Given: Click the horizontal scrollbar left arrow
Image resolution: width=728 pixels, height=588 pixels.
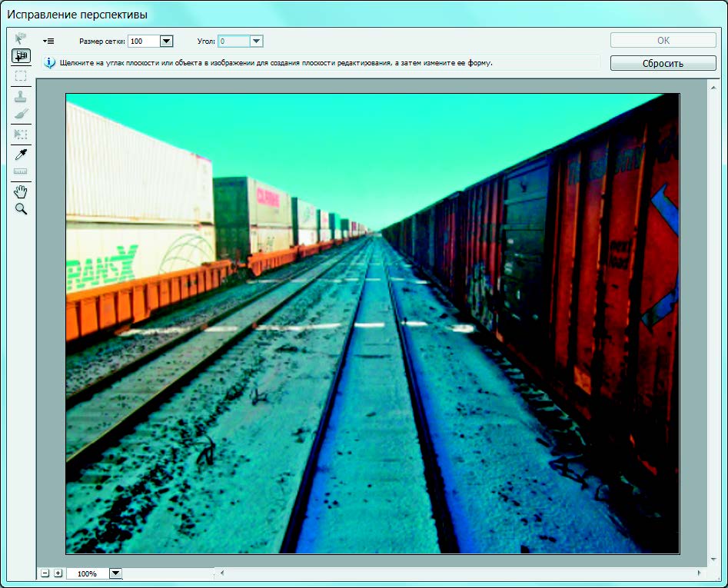Looking at the screenshot, I should 222,573.
